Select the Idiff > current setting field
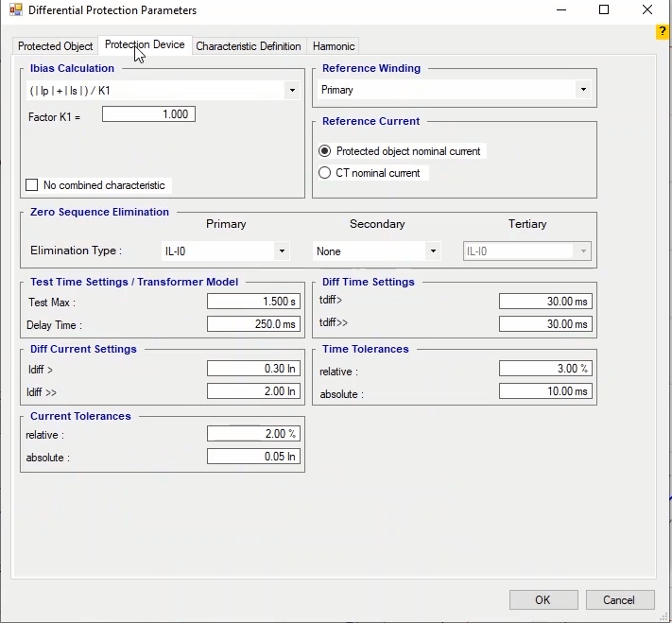This screenshot has width=672, height=623. pyautogui.click(x=252, y=369)
